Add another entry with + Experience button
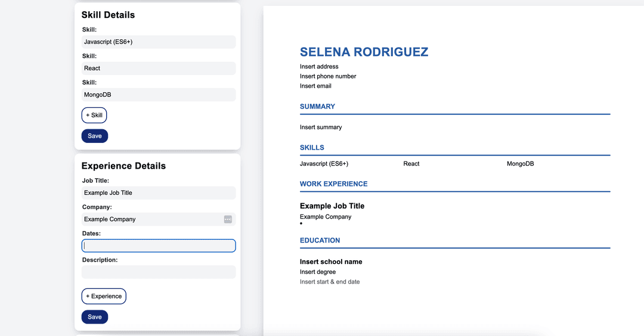 (104, 296)
